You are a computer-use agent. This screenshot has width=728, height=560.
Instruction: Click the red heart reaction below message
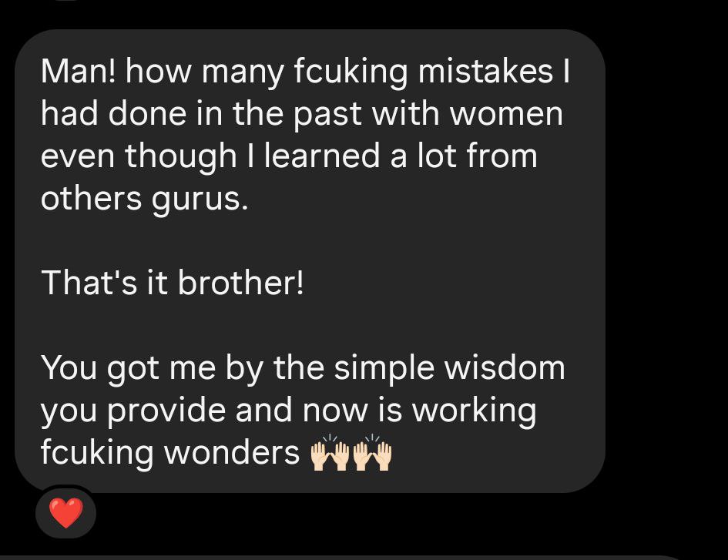(x=66, y=513)
